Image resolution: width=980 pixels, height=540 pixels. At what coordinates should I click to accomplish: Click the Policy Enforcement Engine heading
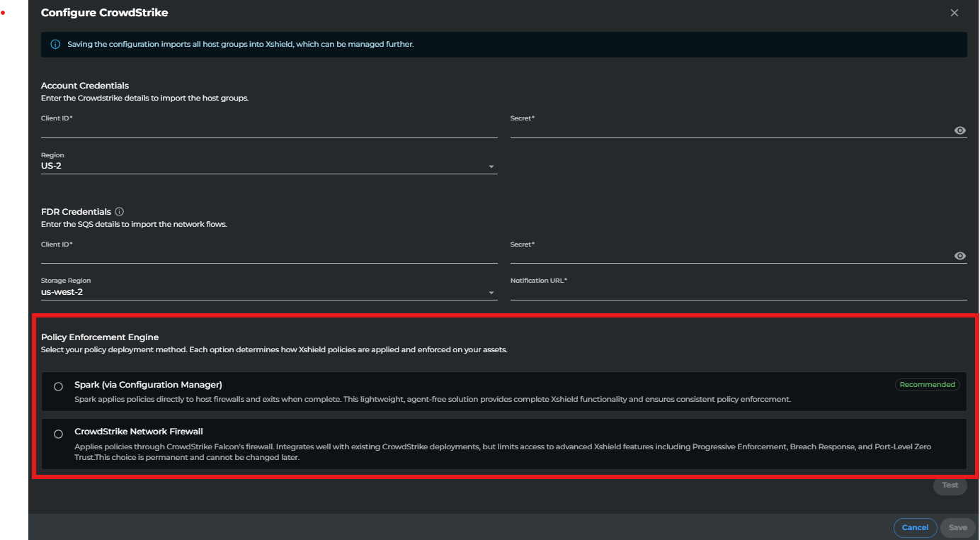pos(100,337)
